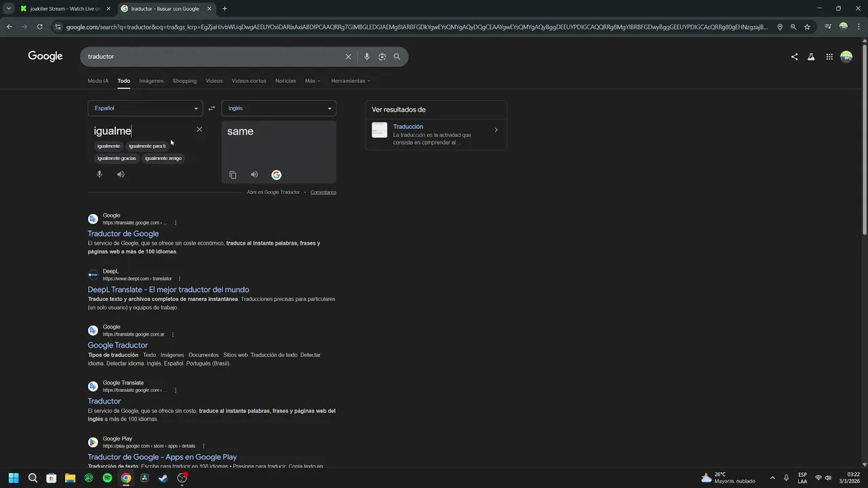Click in the Google search input field
Image resolution: width=868 pixels, height=488 pixels.
pyautogui.click(x=214, y=56)
